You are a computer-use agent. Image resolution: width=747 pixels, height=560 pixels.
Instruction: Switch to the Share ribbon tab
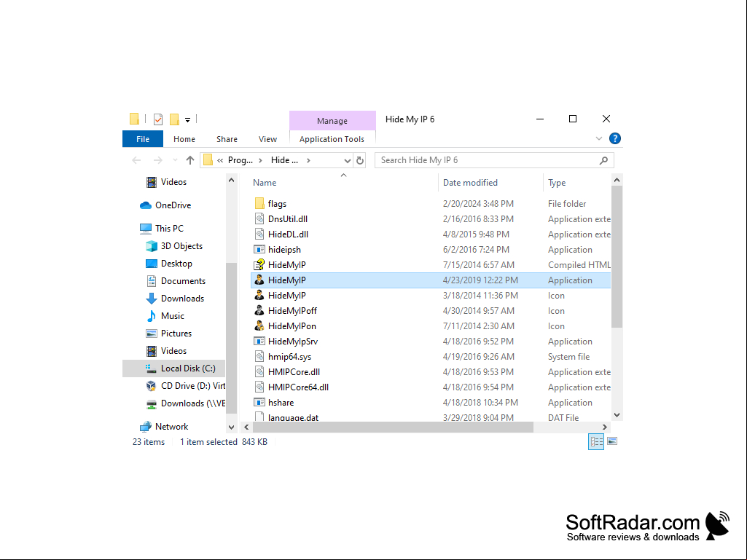tap(227, 139)
